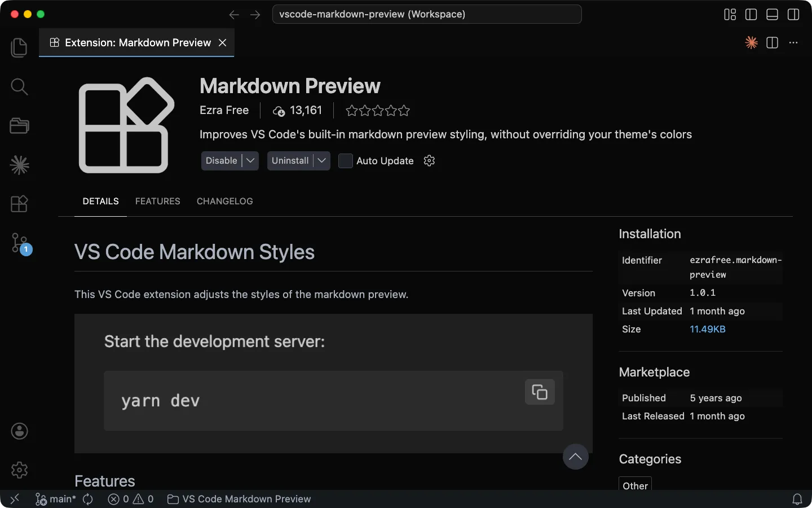Image resolution: width=812 pixels, height=508 pixels.
Task: Synchronize changes icon in status bar
Action: [x=88, y=499]
